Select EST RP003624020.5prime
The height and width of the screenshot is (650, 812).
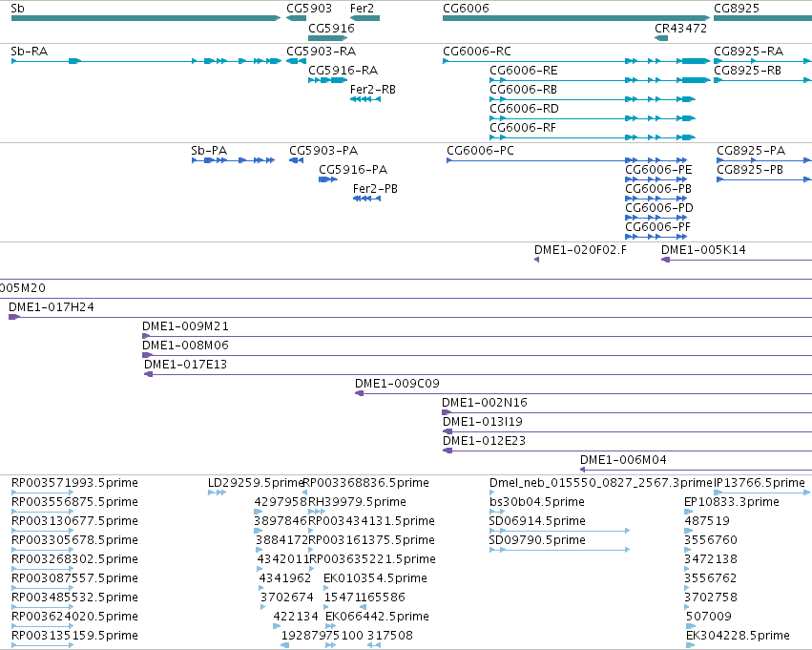pos(74,618)
